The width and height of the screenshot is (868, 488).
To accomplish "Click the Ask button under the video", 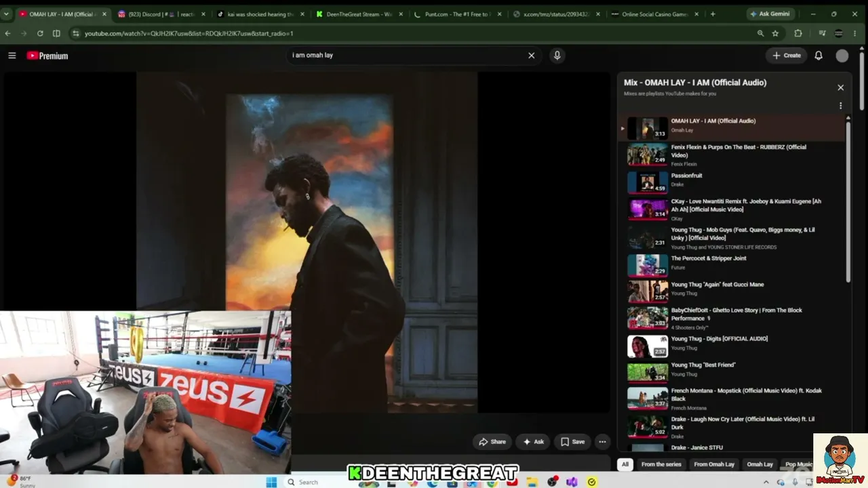I will pos(532,442).
